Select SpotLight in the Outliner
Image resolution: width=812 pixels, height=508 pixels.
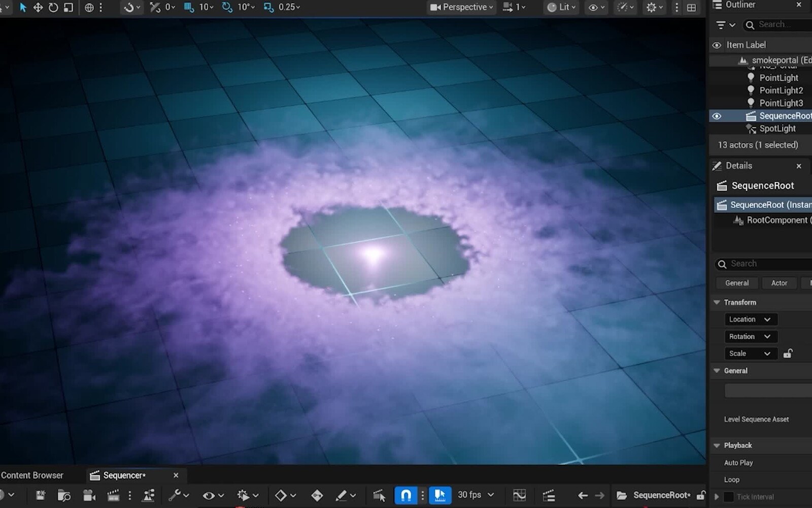pos(777,129)
